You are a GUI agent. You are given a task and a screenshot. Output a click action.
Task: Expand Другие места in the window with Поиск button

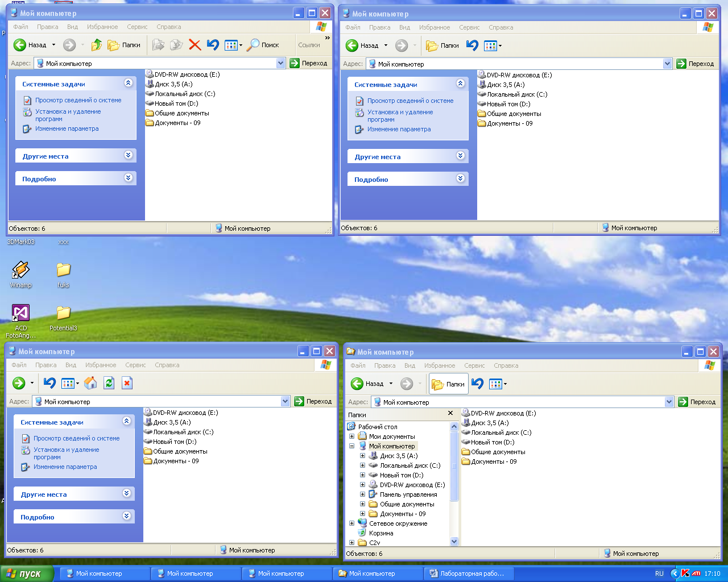point(129,155)
